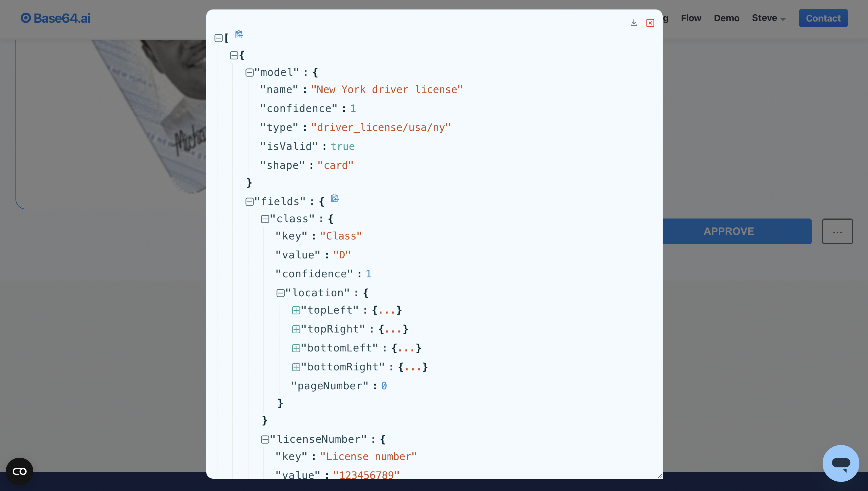Collapse the licenseNumber object
Screen dimensions: 868x491
click(265, 439)
